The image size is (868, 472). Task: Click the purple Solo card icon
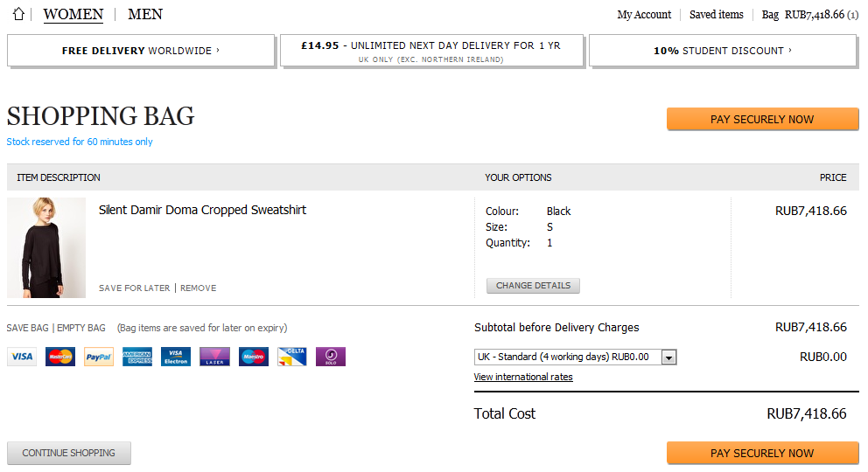pyautogui.click(x=331, y=357)
